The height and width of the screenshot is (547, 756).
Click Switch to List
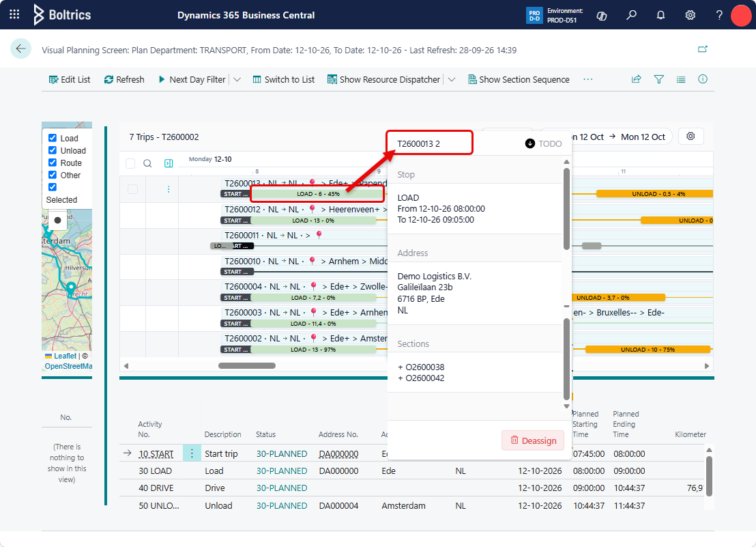coord(284,80)
